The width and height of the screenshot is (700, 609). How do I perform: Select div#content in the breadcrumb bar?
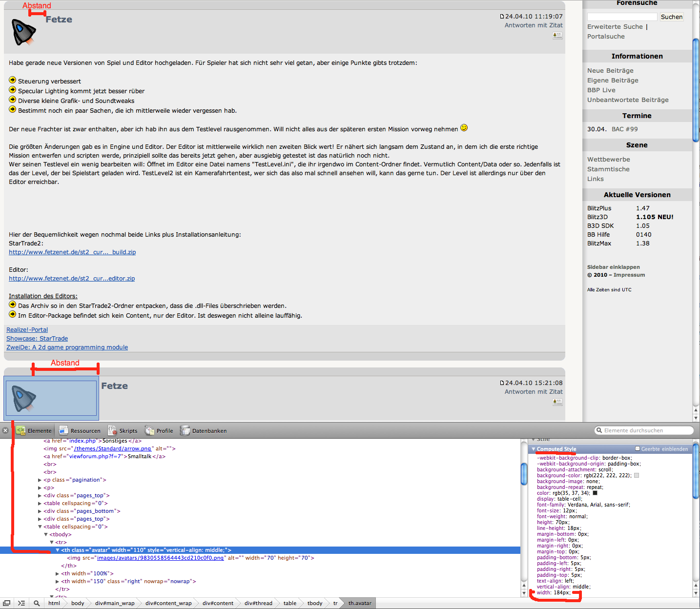(x=218, y=603)
